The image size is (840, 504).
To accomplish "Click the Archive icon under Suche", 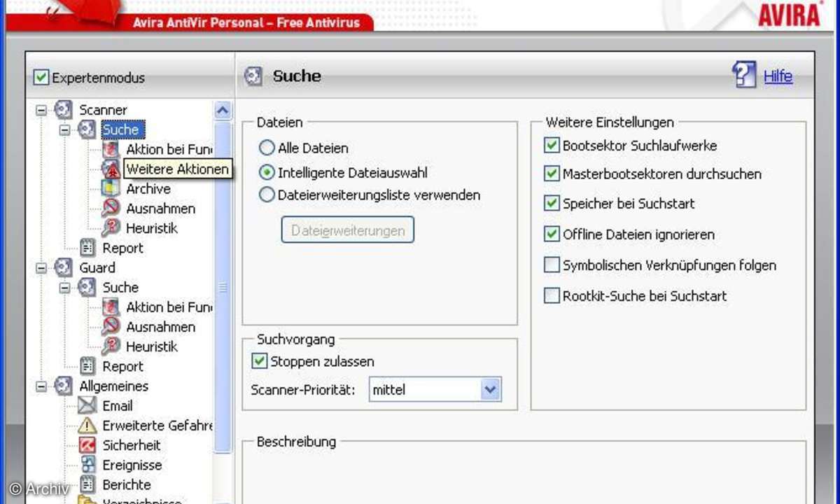I will 111,188.
